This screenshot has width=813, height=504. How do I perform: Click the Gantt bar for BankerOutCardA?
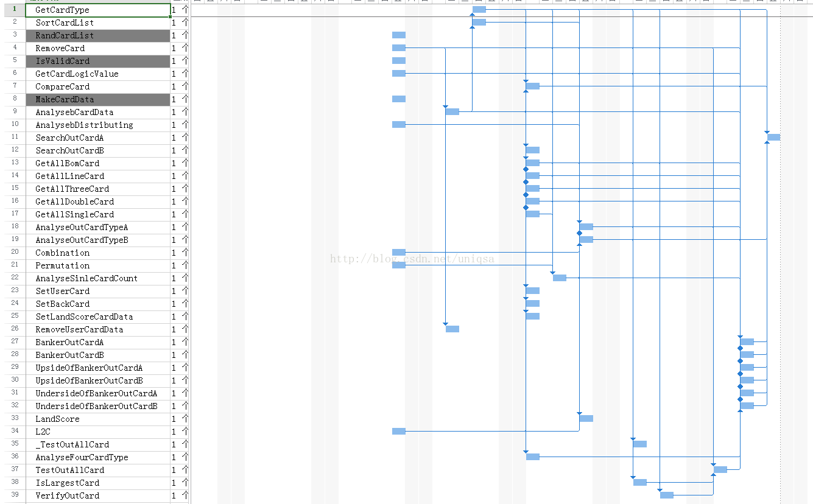pyautogui.click(x=747, y=341)
